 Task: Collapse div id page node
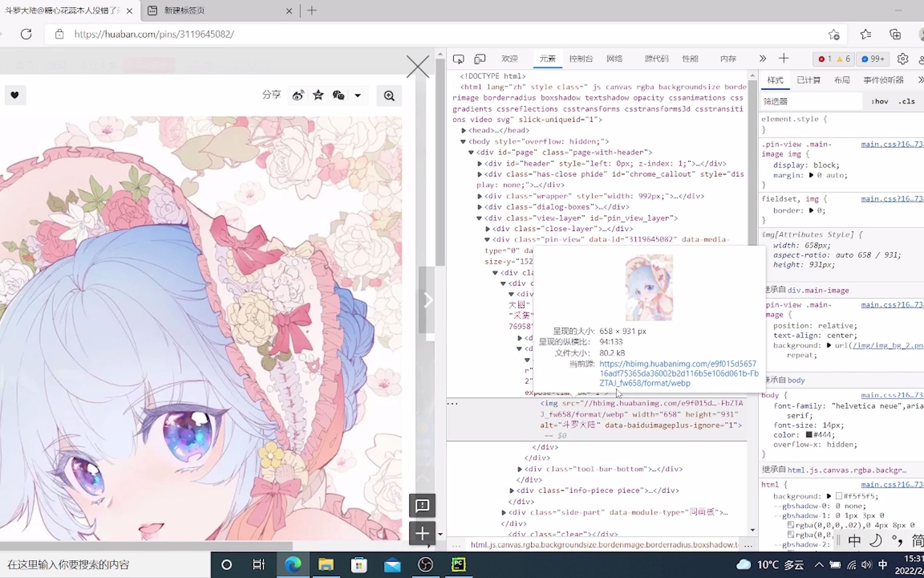click(x=471, y=153)
